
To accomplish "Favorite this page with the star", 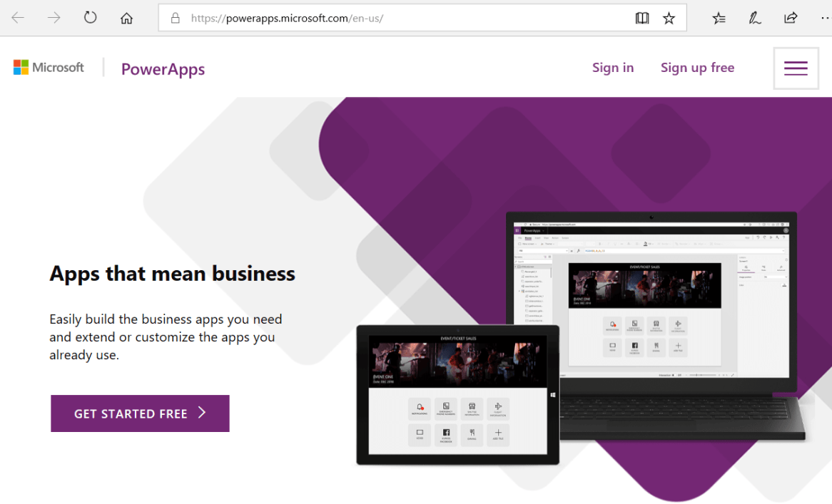I will (669, 18).
